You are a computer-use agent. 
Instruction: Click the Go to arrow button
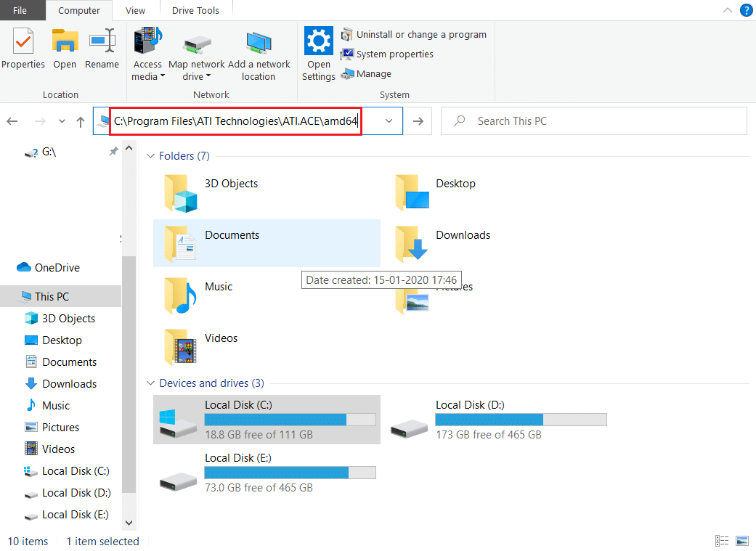418,121
